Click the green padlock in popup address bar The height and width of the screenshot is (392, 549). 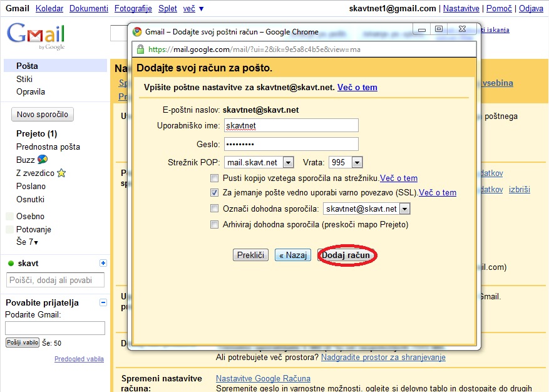[140, 49]
